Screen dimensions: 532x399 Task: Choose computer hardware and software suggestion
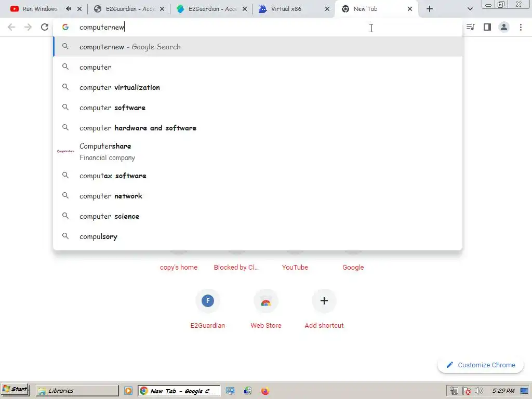[258, 128]
